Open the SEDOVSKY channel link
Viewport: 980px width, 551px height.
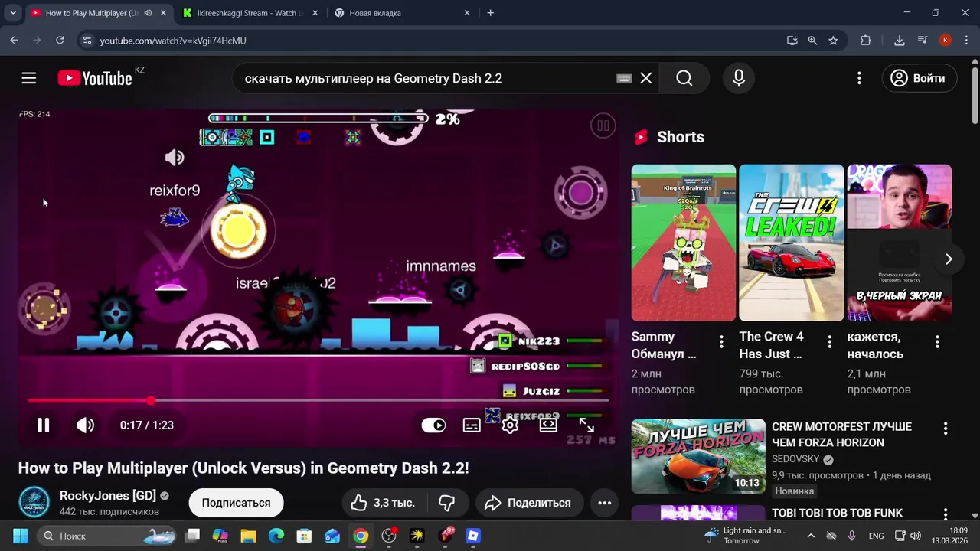pyautogui.click(x=795, y=459)
